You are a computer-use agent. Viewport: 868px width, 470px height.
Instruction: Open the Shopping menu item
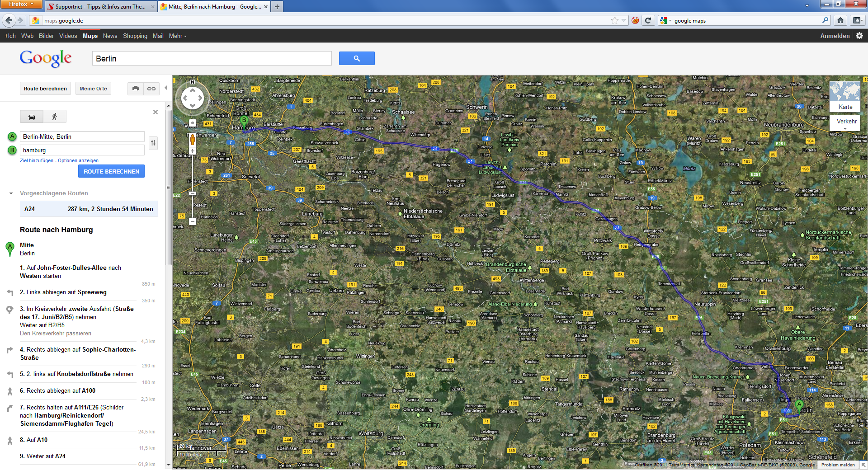pyautogui.click(x=135, y=36)
